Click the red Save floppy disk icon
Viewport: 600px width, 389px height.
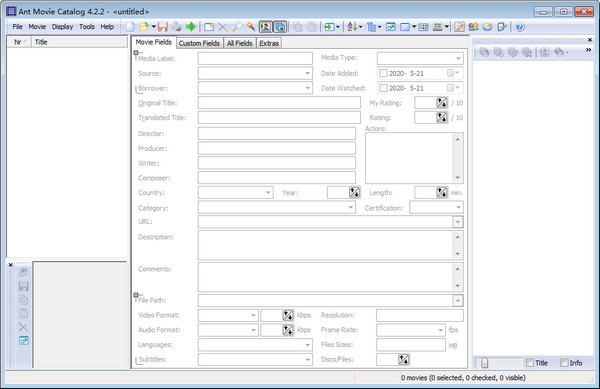(x=163, y=27)
